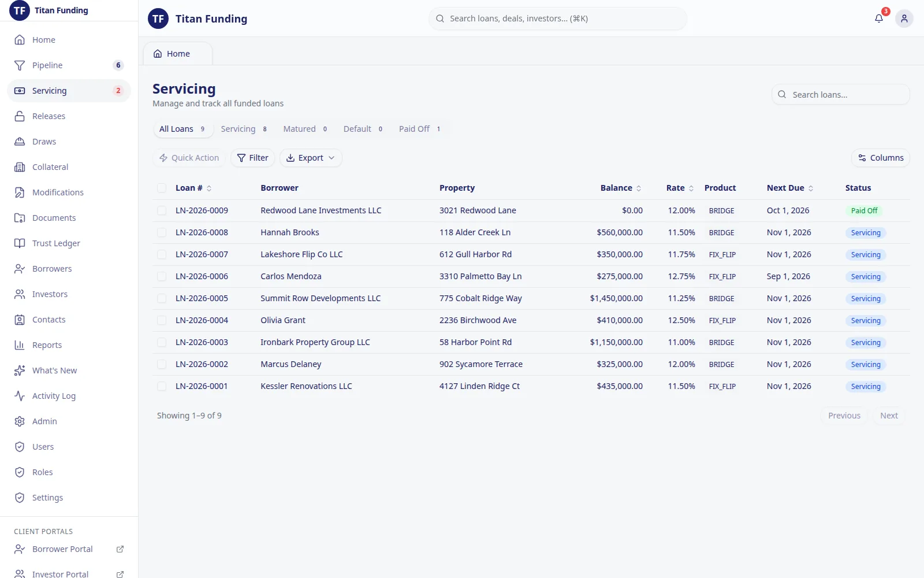Screen dimensions: 924x578
Task: Click LN-2026-0001 row checkbox
Action: (x=162, y=386)
